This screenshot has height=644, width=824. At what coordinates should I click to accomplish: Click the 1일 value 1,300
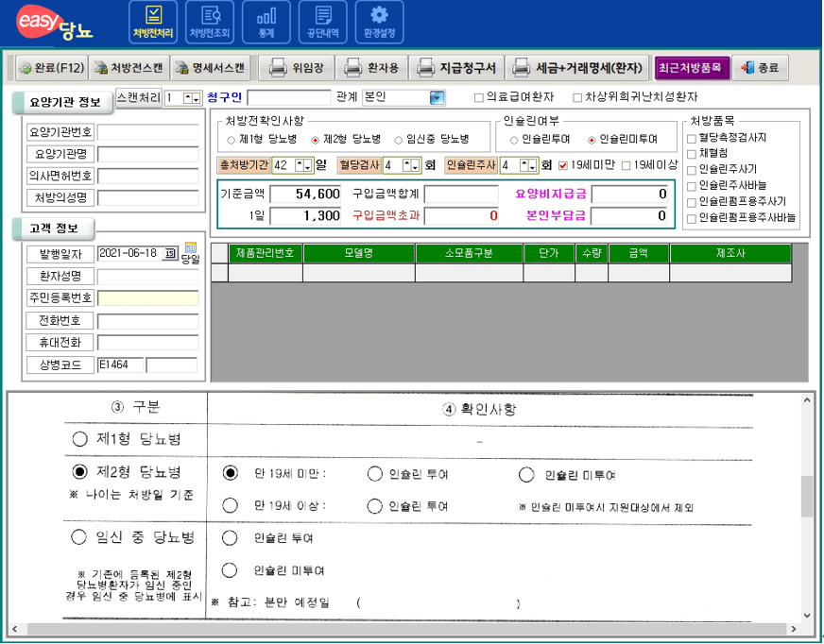click(x=306, y=216)
